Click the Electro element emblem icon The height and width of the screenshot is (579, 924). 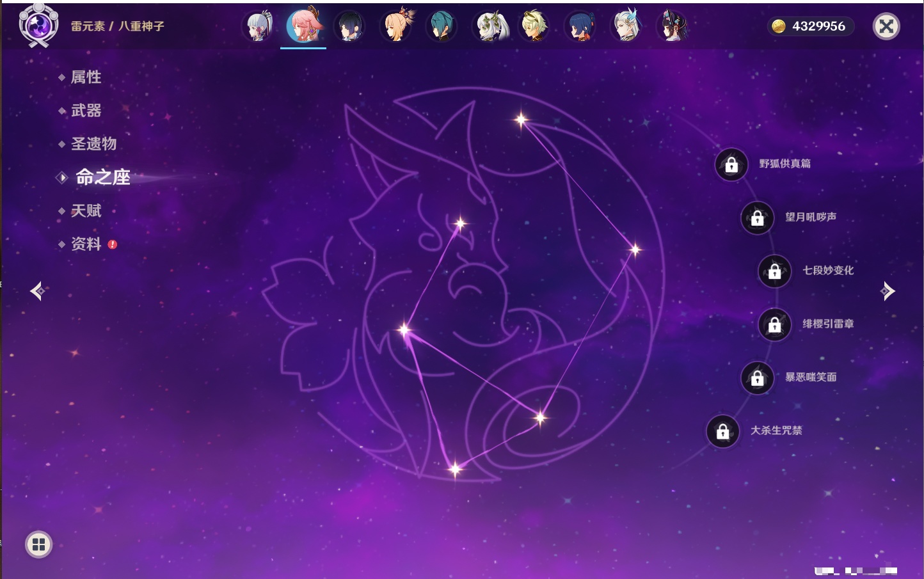(x=38, y=26)
